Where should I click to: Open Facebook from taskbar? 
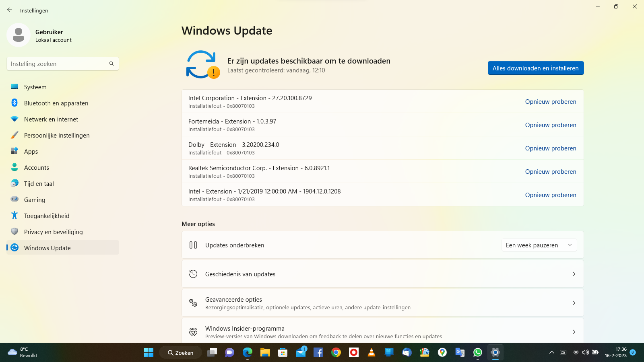[x=318, y=353]
